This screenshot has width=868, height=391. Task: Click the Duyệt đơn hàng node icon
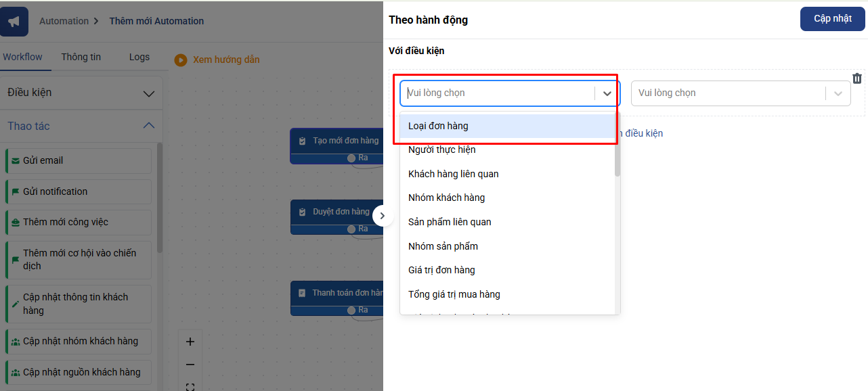(303, 212)
